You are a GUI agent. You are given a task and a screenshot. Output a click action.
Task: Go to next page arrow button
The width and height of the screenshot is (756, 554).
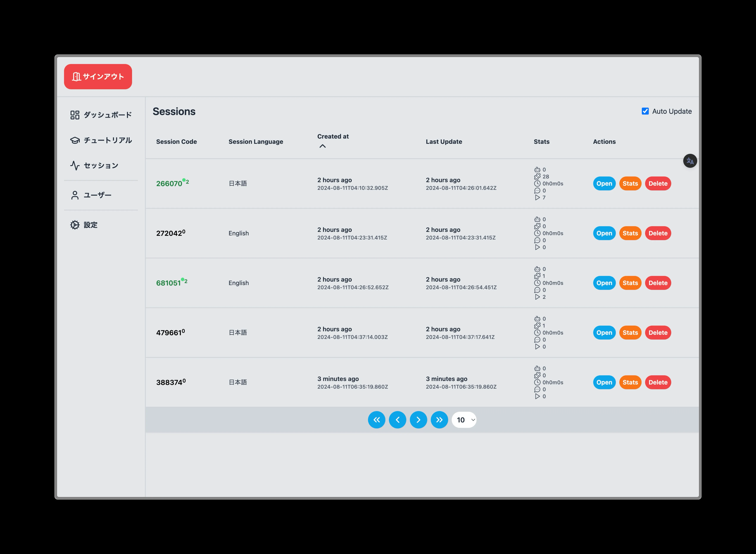[x=418, y=420]
